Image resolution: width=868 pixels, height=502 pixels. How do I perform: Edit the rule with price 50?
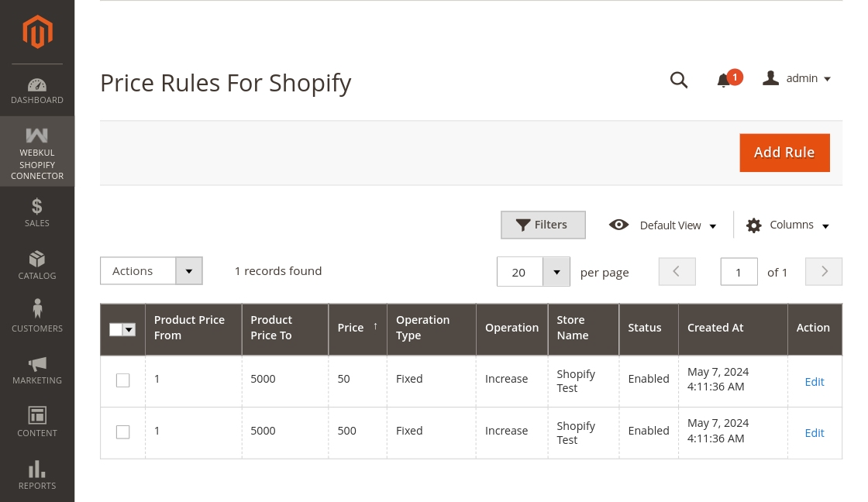[815, 382]
